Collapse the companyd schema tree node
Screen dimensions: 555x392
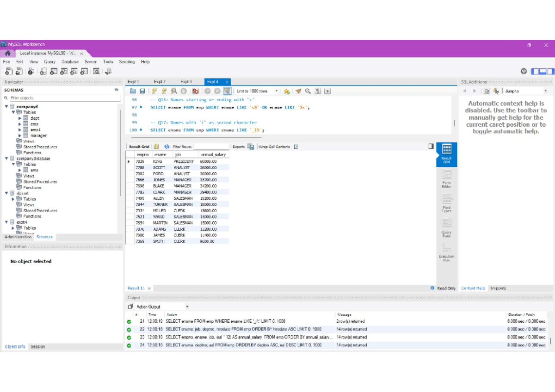click(6, 106)
